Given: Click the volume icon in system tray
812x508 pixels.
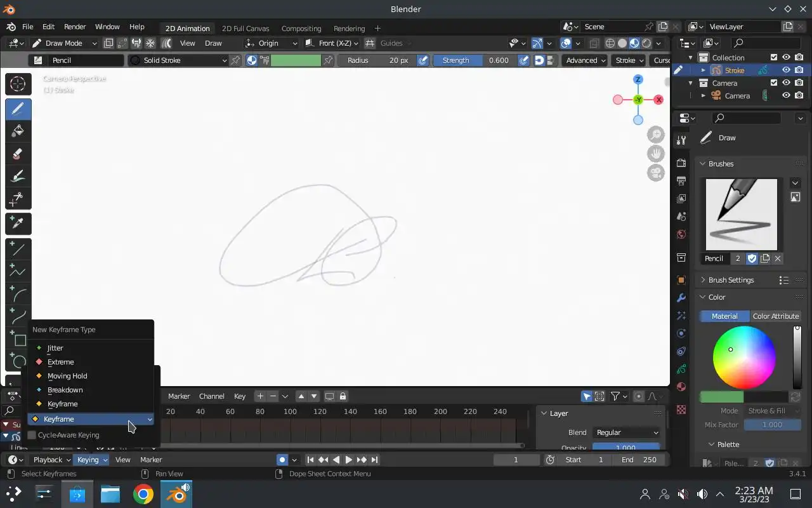Looking at the screenshot, I should (702, 494).
